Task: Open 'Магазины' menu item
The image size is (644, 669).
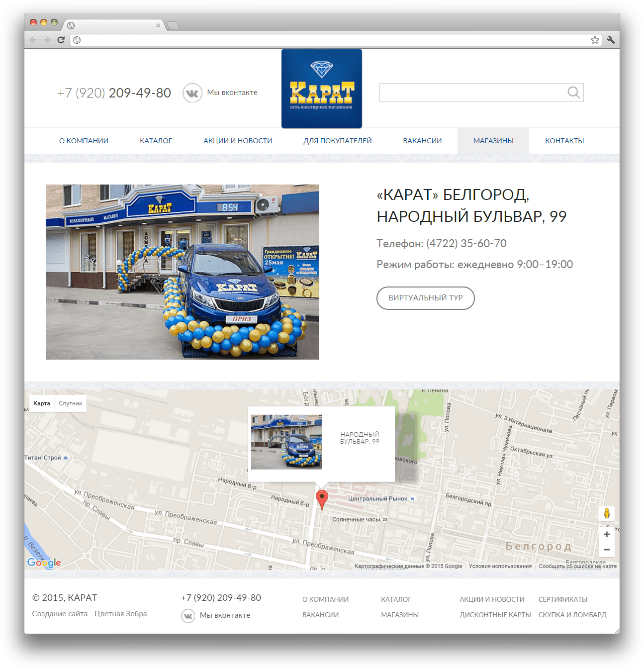Action: [x=493, y=141]
